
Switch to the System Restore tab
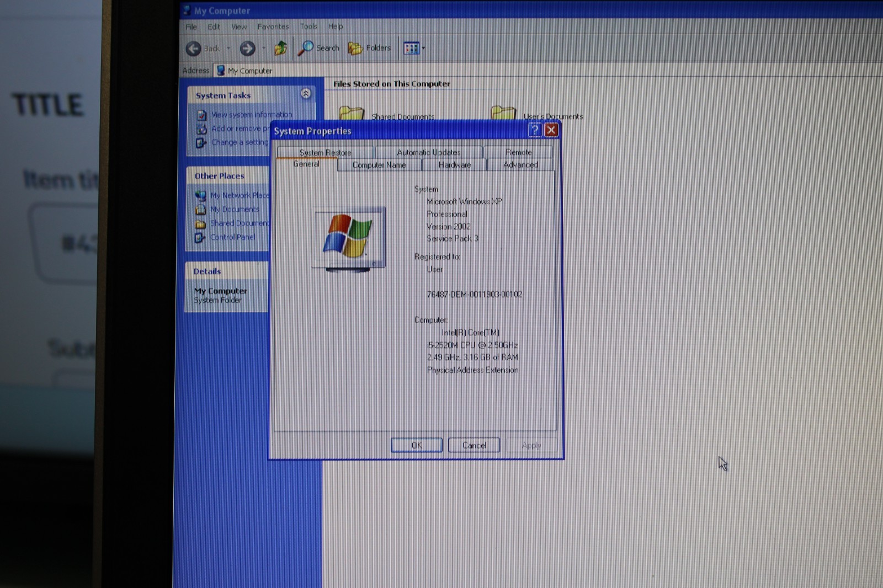pyautogui.click(x=326, y=153)
